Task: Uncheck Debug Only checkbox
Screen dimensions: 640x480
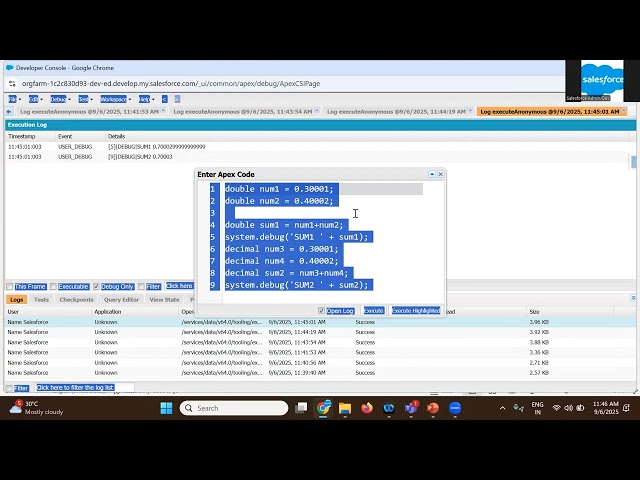Action: [x=96, y=287]
